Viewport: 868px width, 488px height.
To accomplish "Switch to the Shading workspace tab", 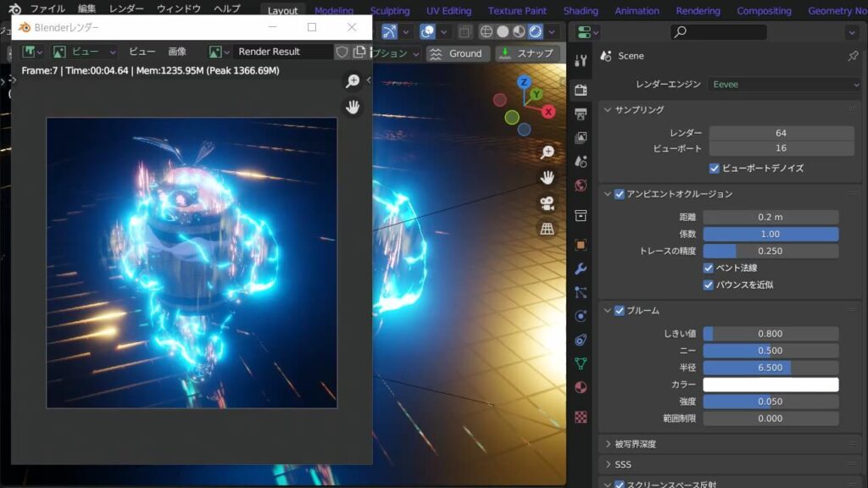I will click(x=581, y=10).
